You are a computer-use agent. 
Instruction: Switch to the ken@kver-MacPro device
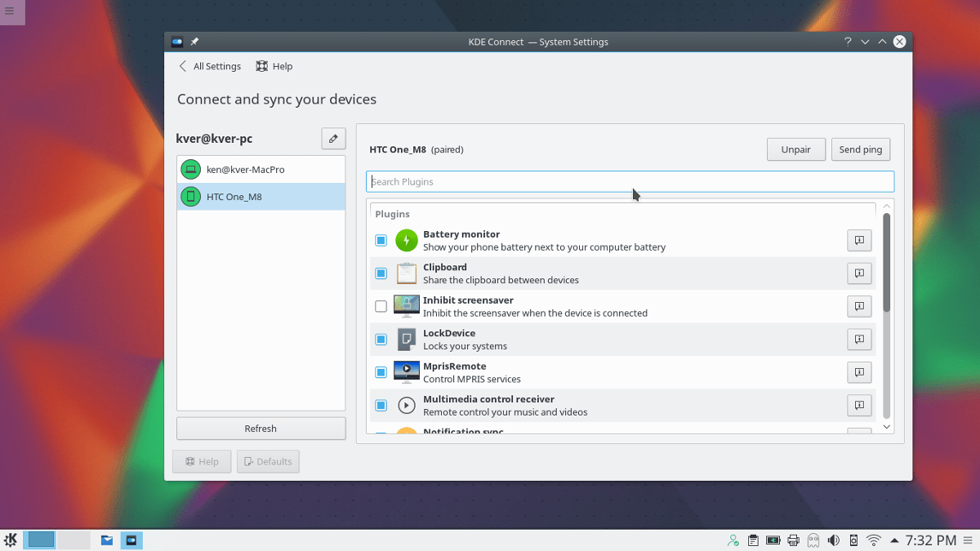pos(245,169)
